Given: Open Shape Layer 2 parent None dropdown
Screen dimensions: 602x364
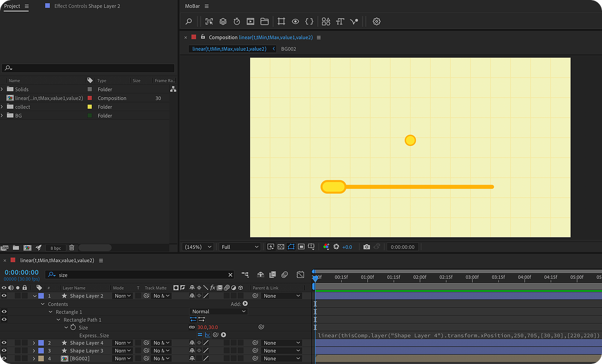Looking at the screenshot, I should point(281,296).
